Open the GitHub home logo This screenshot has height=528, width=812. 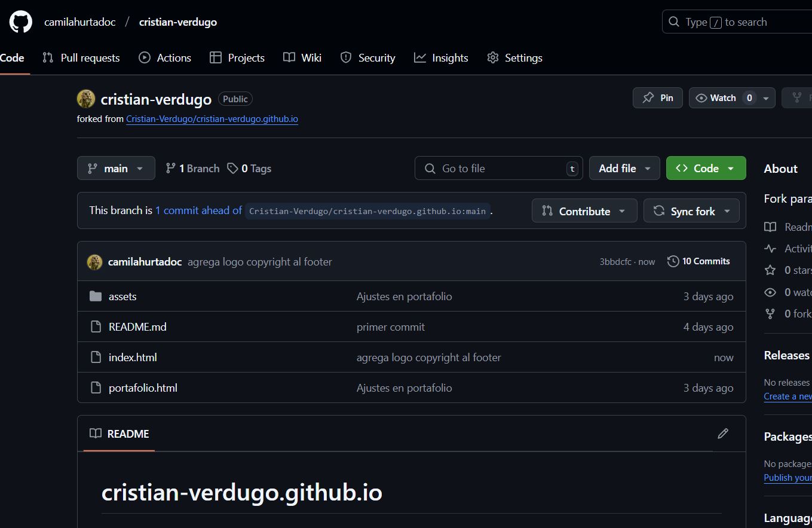(x=20, y=21)
